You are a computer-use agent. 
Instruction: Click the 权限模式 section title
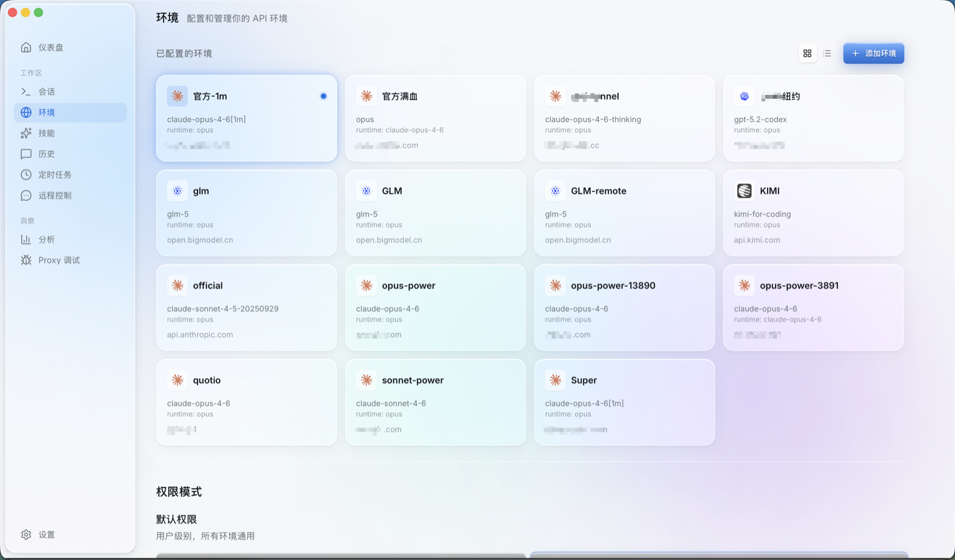click(179, 491)
